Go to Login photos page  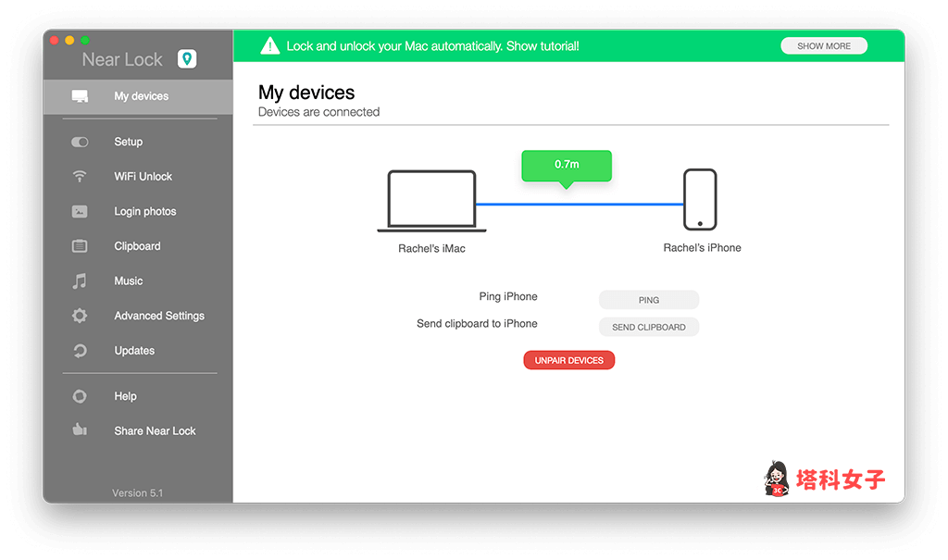[x=144, y=212]
